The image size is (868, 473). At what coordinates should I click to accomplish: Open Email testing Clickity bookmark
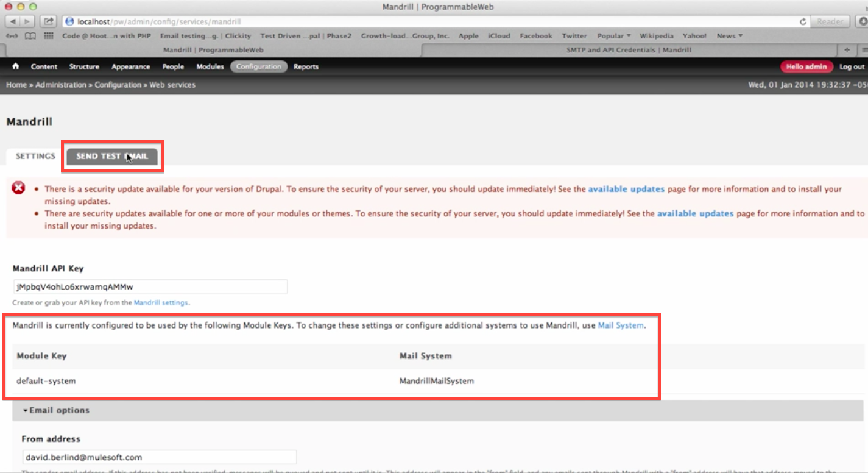[x=205, y=36]
